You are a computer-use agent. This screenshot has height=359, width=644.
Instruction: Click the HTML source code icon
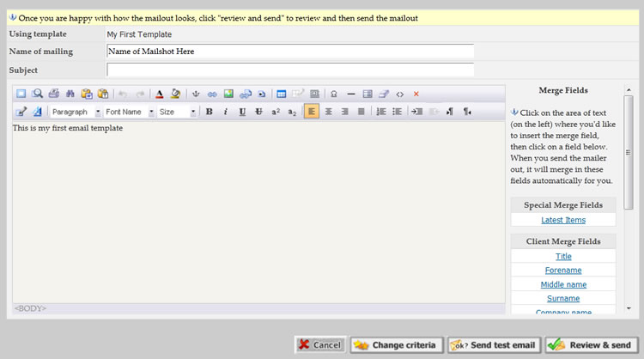click(400, 94)
